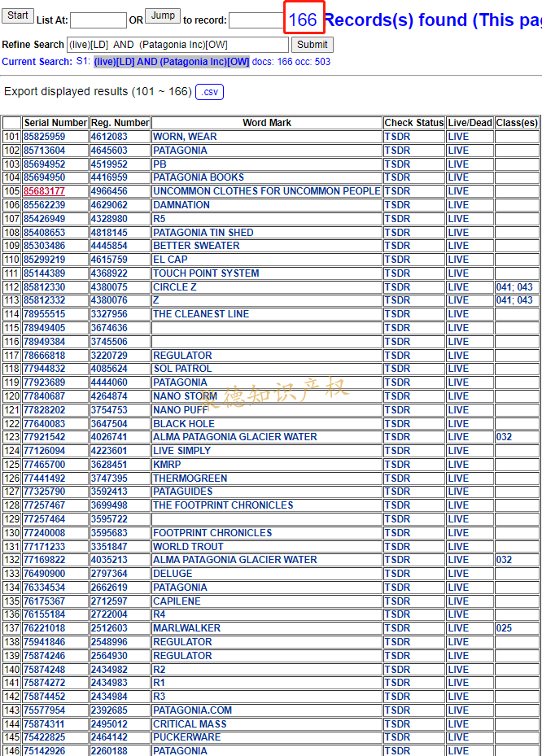
Task: Open TSDR status for row 146 PATAGONIA
Action: [397, 751]
